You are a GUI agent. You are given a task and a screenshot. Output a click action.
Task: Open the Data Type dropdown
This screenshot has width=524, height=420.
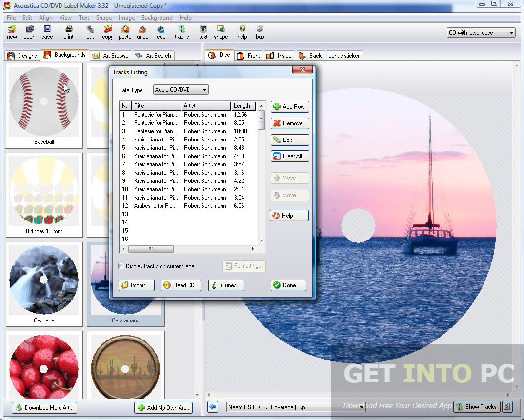[181, 90]
